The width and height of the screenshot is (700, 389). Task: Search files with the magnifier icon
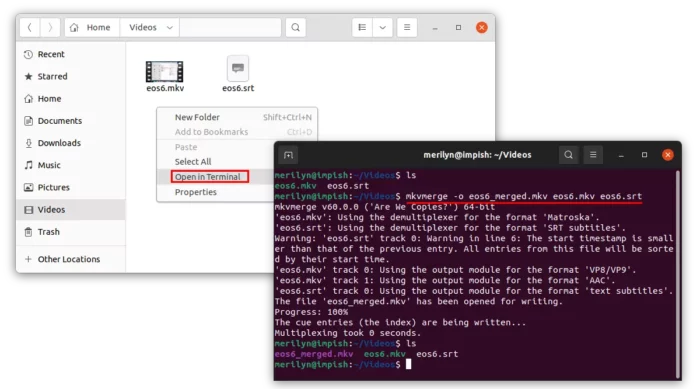pos(296,28)
